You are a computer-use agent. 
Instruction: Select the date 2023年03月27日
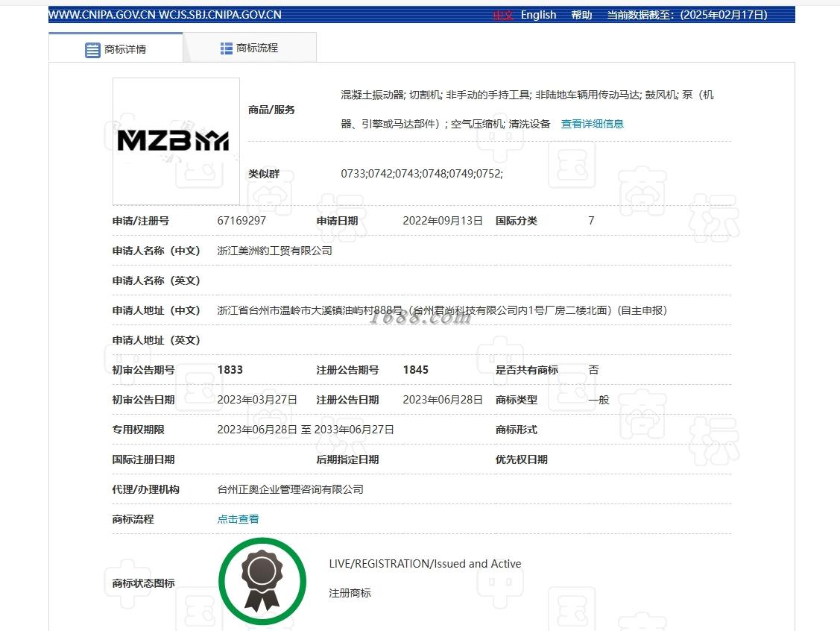(257, 400)
